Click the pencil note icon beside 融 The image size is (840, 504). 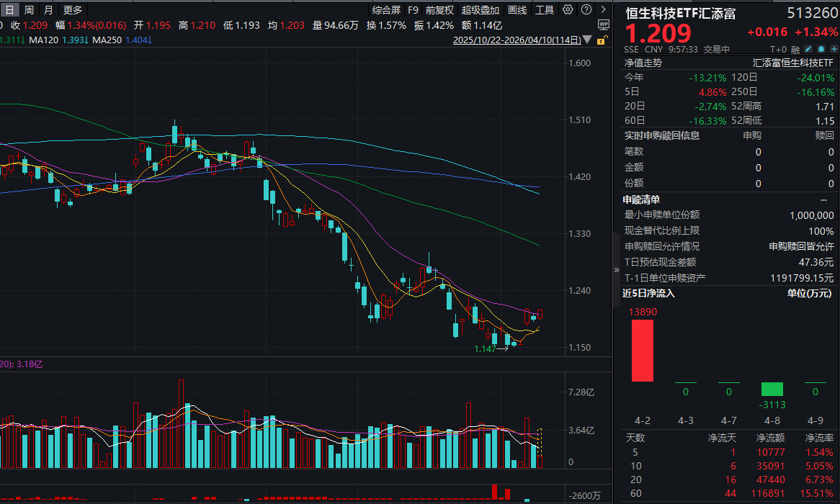pos(808,50)
